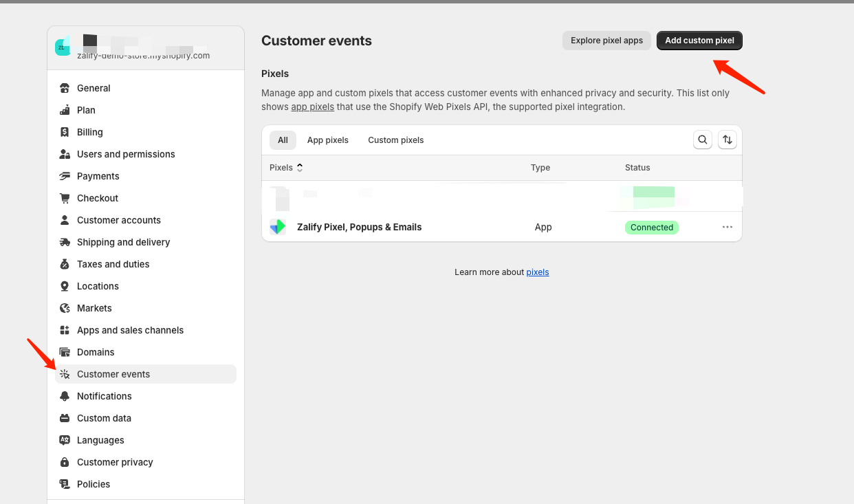
Task: Select the All pixels tab
Action: 283,140
